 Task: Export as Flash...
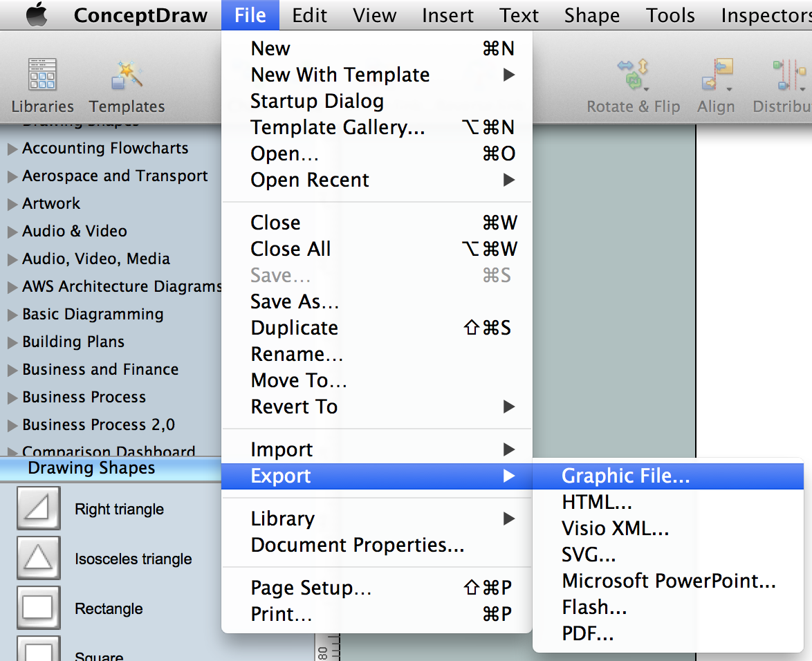pos(668,607)
